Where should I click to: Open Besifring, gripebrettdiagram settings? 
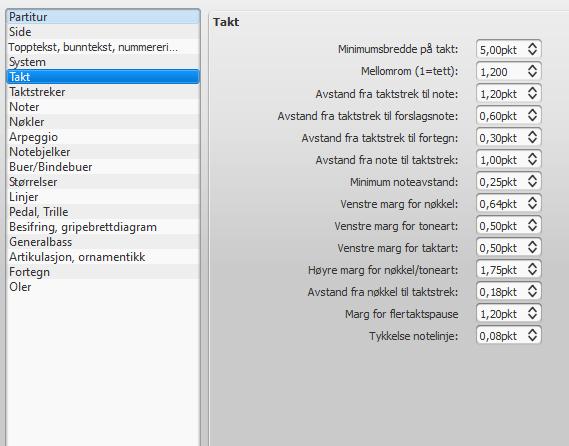click(103, 227)
